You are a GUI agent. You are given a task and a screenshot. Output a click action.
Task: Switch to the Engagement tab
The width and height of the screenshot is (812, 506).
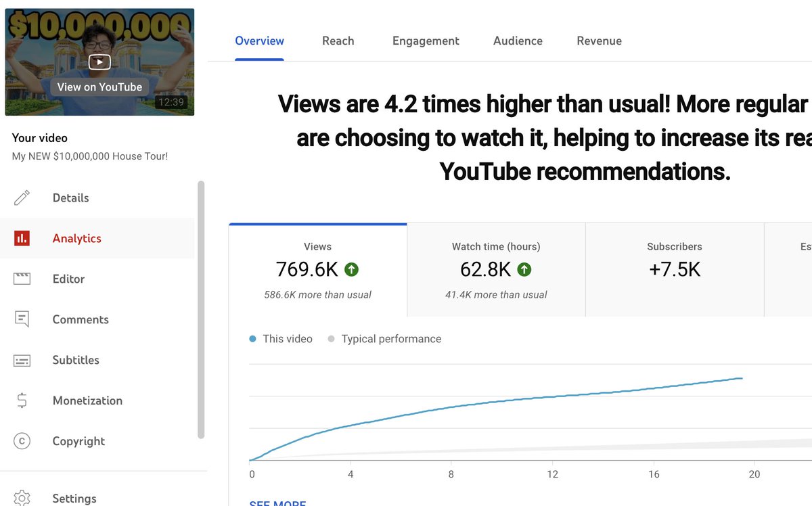tap(426, 41)
